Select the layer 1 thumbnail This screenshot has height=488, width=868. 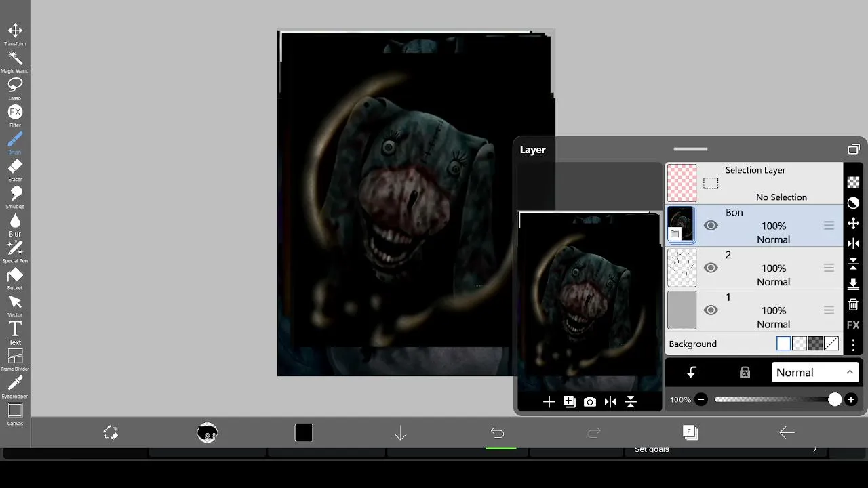pyautogui.click(x=682, y=310)
